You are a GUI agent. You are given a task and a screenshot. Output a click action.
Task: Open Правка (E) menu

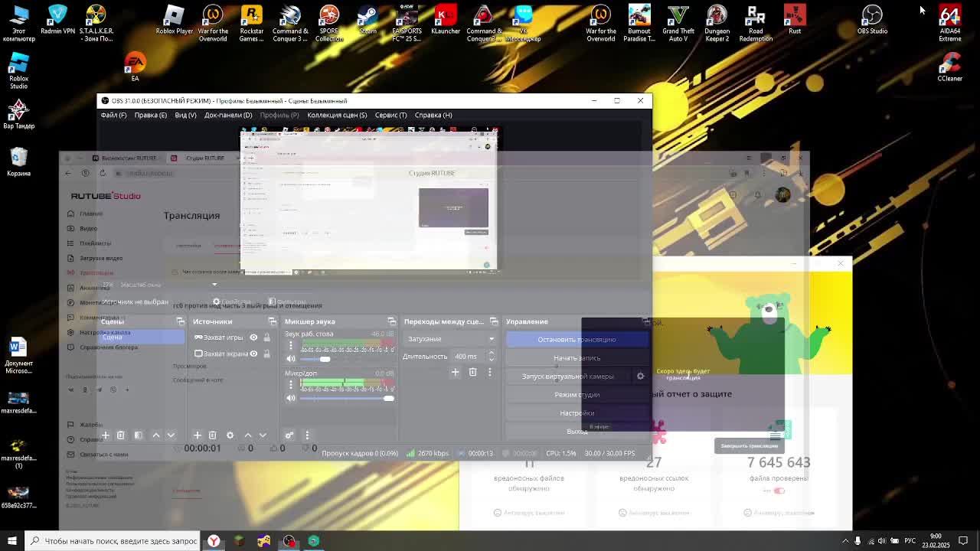tap(151, 115)
